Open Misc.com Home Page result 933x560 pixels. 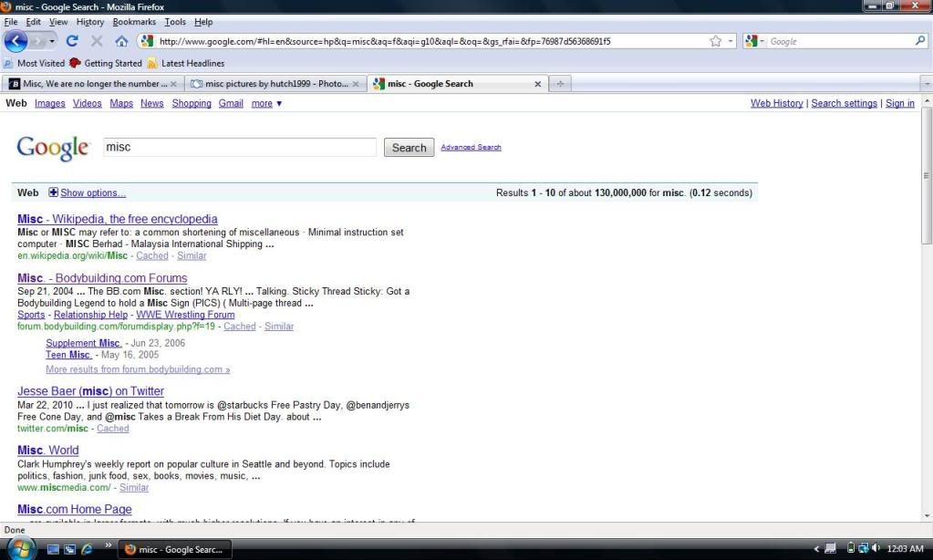75,509
